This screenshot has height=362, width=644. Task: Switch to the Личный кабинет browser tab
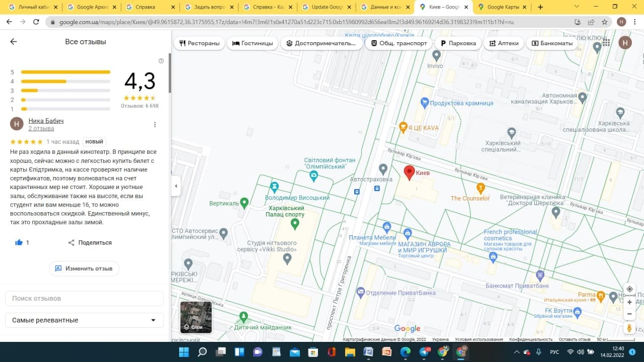pos(33,7)
